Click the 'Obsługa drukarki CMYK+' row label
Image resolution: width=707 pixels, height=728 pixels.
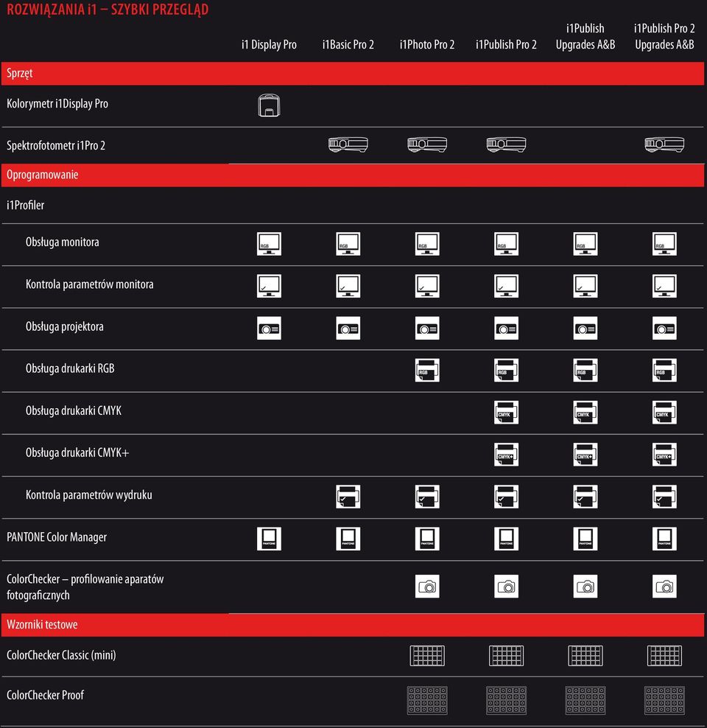pos(77,452)
